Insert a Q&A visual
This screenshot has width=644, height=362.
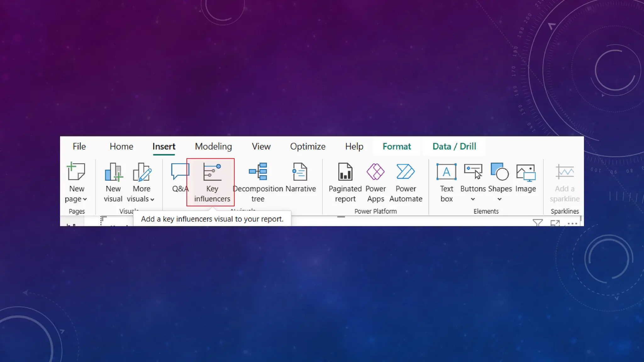(180, 172)
